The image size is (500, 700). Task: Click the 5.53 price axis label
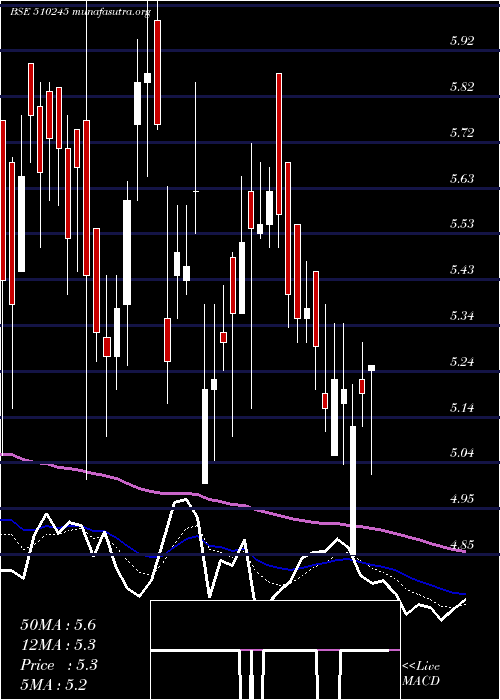coord(462,224)
